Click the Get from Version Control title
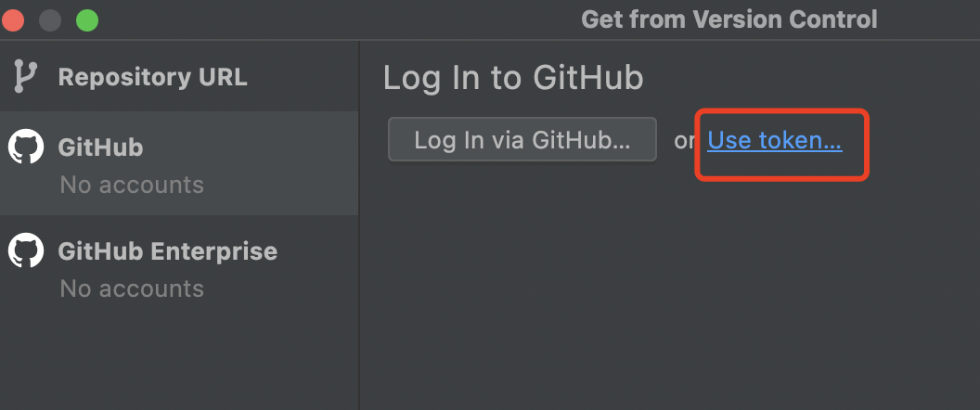The image size is (980, 410). [729, 19]
